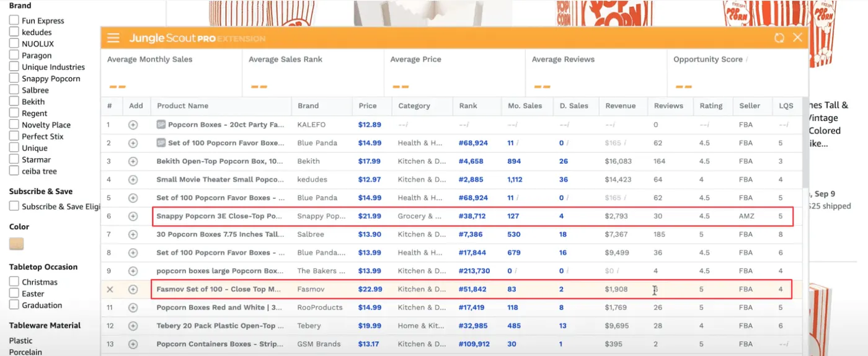
Task: Check the Christmas tabletop occasion
Action: coord(14,282)
